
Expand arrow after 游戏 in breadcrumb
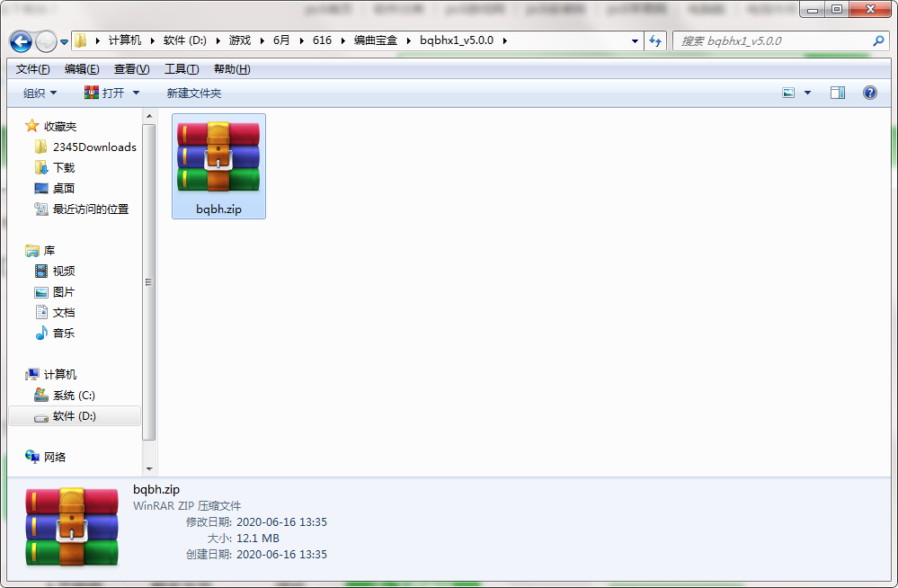[x=262, y=40]
